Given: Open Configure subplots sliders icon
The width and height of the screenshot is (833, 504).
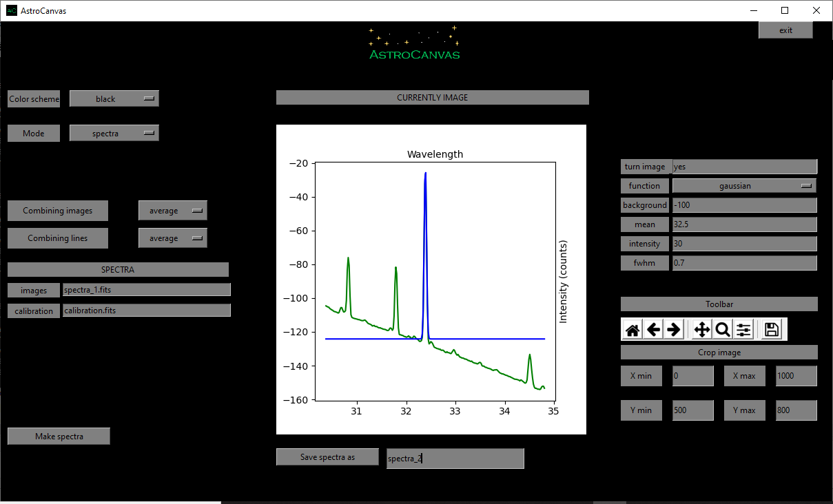Looking at the screenshot, I should pyautogui.click(x=743, y=330).
